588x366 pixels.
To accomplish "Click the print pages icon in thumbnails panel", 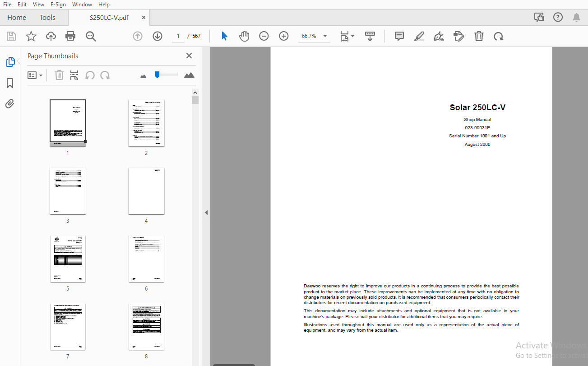I will pyautogui.click(x=74, y=75).
